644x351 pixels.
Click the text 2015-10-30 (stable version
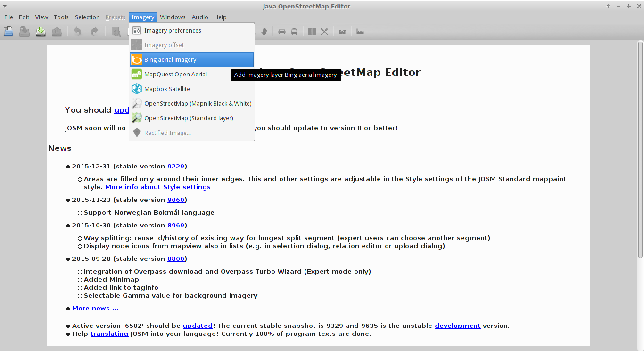click(119, 225)
